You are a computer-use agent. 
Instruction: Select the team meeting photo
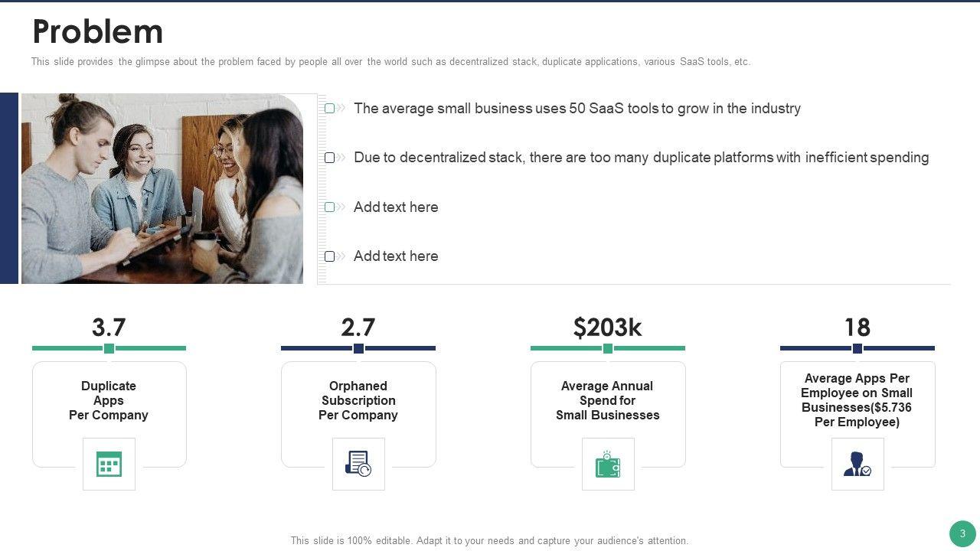coord(162,189)
